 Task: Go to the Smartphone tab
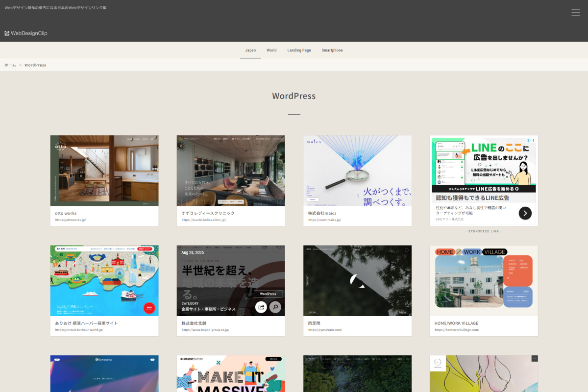[x=332, y=50]
